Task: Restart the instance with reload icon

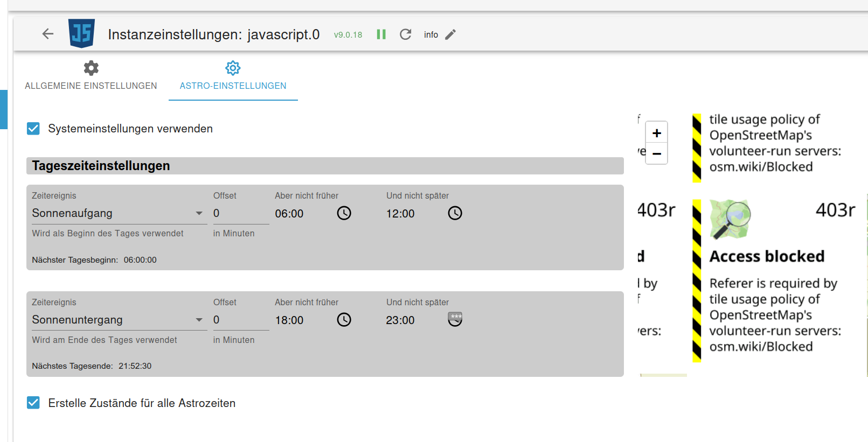Action: pyautogui.click(x=406, y=34)
